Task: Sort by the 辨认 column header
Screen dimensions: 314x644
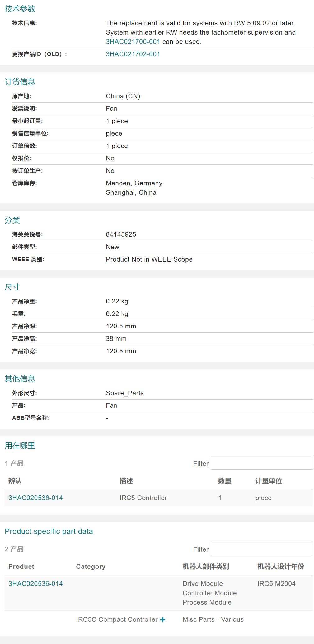Action: point(15,481)
